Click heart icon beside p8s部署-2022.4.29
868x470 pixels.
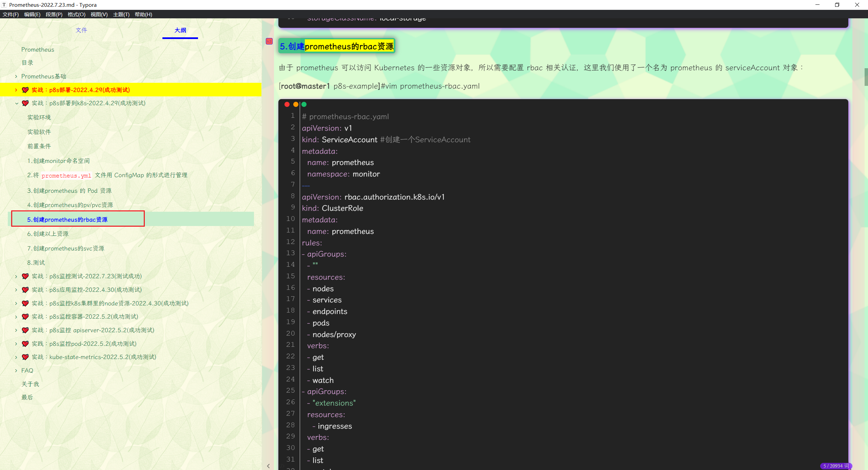click(x=25, y=90)
